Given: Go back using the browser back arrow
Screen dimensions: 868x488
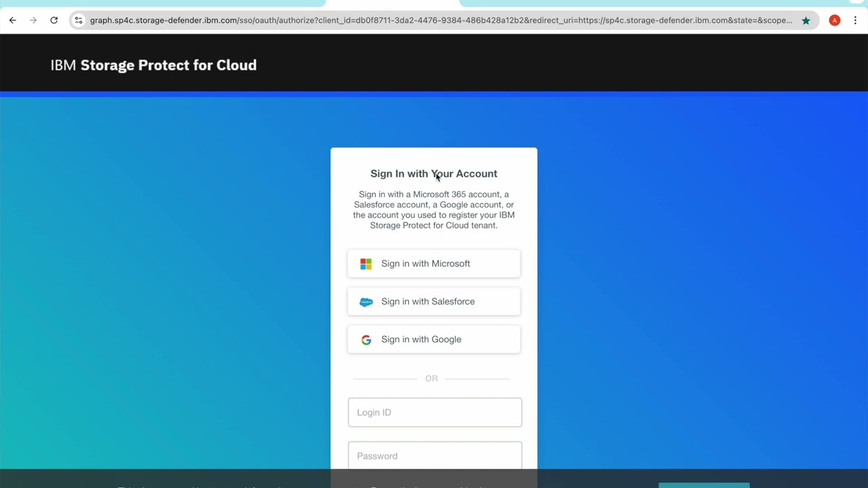Looking at the screenshot, I should click(13, 20).
